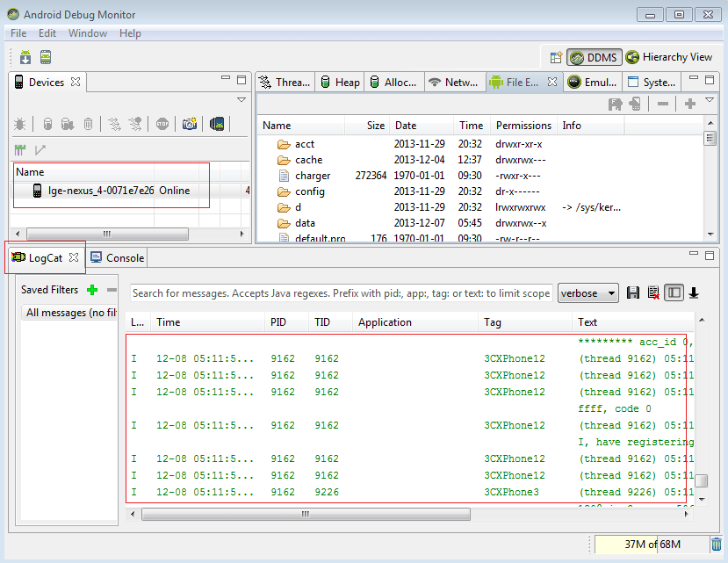
Task: Click the heap status 37M of 68M
Action: coord(652,545)
